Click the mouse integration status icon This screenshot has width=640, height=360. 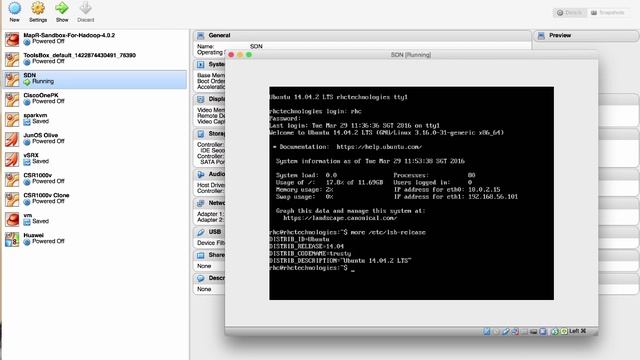(x=555, y=331)
